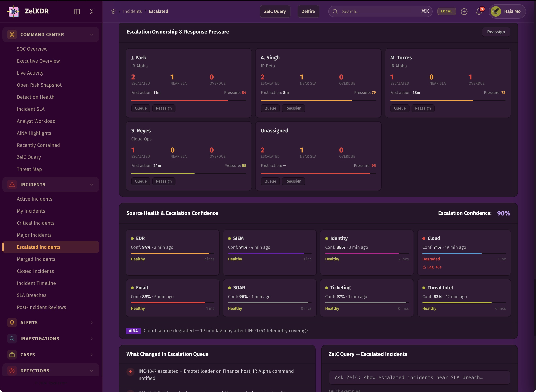Image resolution: width=536 pixels, height=392 pixels.
Task: Click the sidebar collapse X icon
Action: tap(92, 11)
